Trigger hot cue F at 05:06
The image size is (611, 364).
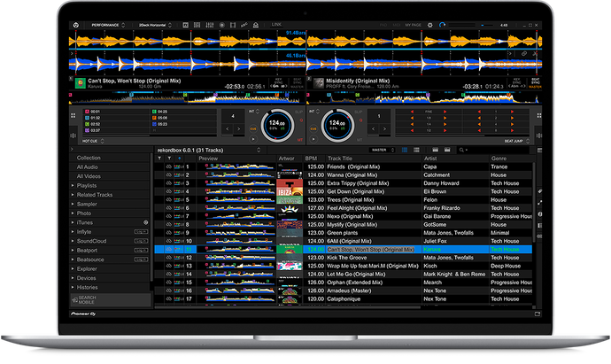183,118
